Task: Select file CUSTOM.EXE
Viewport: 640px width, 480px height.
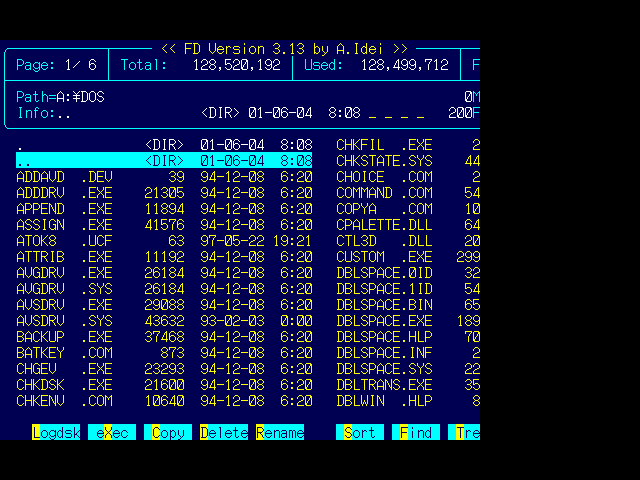Action: [408, 257]
